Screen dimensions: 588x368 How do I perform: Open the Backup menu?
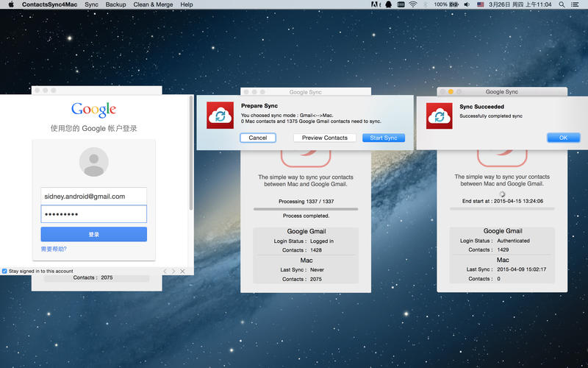point(115,4)
